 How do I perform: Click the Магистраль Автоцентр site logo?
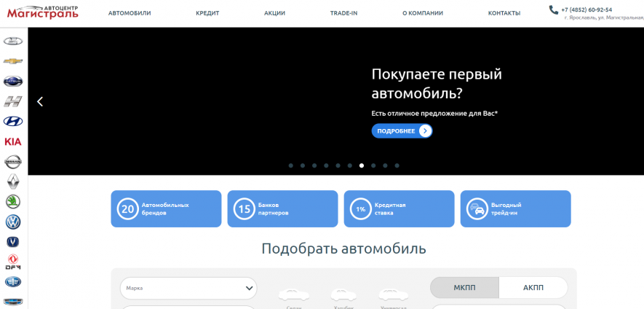[43, 12]
